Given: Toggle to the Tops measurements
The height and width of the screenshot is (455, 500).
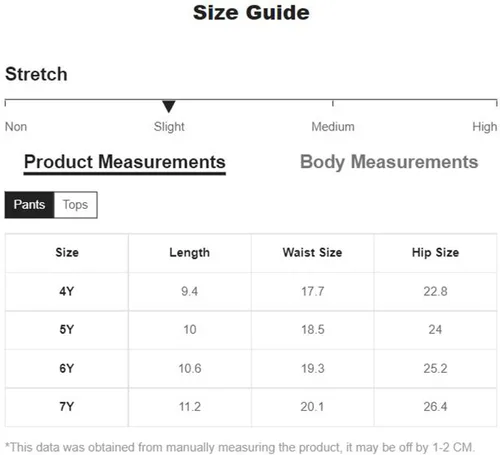Looking at the screenshot, I should click(x=75, y=205).
